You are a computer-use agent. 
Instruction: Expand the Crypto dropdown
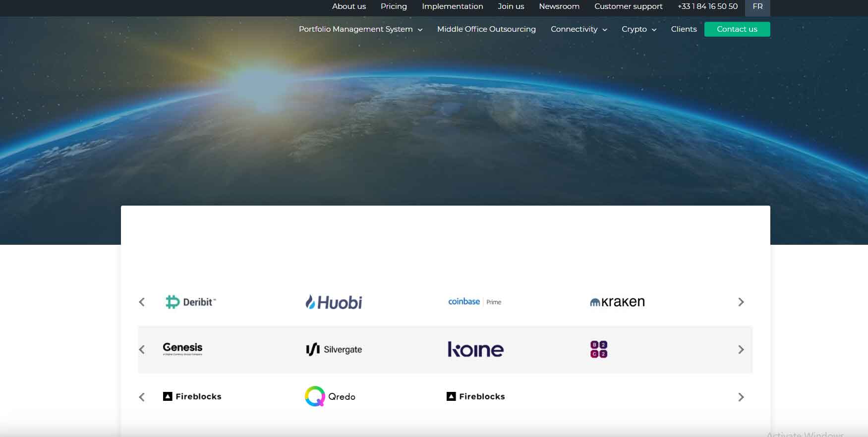(x=639, y=29)
